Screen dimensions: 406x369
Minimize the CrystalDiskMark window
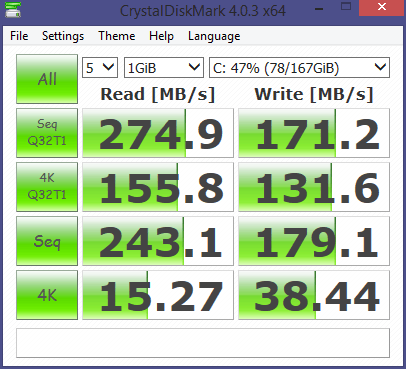pyautogui.click(x=319, y=8)
